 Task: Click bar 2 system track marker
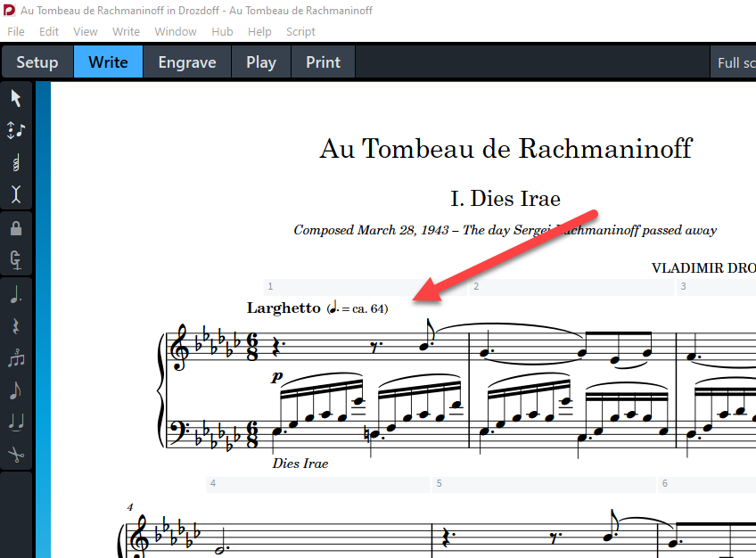point(571,286)
